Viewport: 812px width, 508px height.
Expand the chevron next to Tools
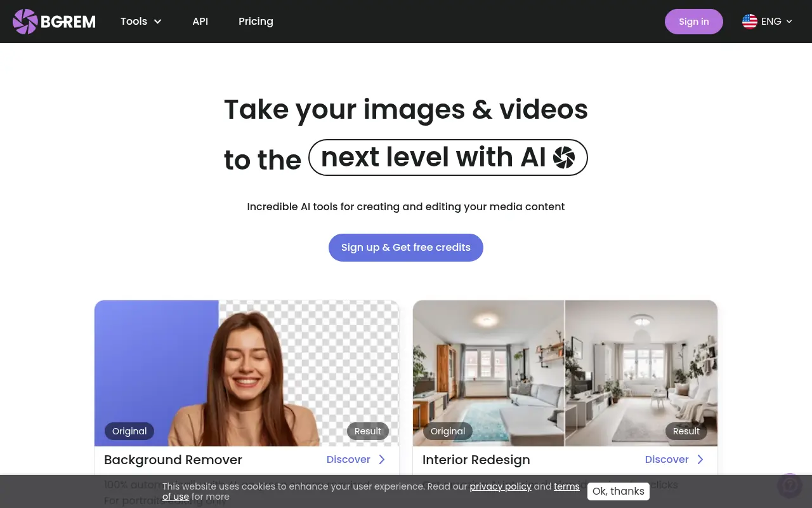[x=157, y=21]
